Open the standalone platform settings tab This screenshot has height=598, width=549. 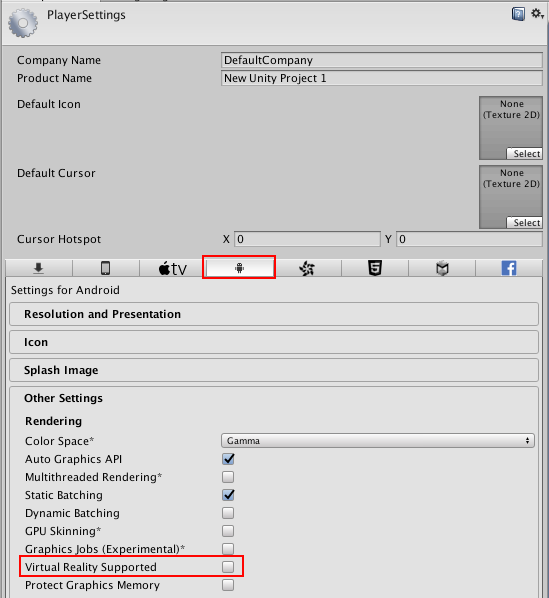tap(39, 268)
